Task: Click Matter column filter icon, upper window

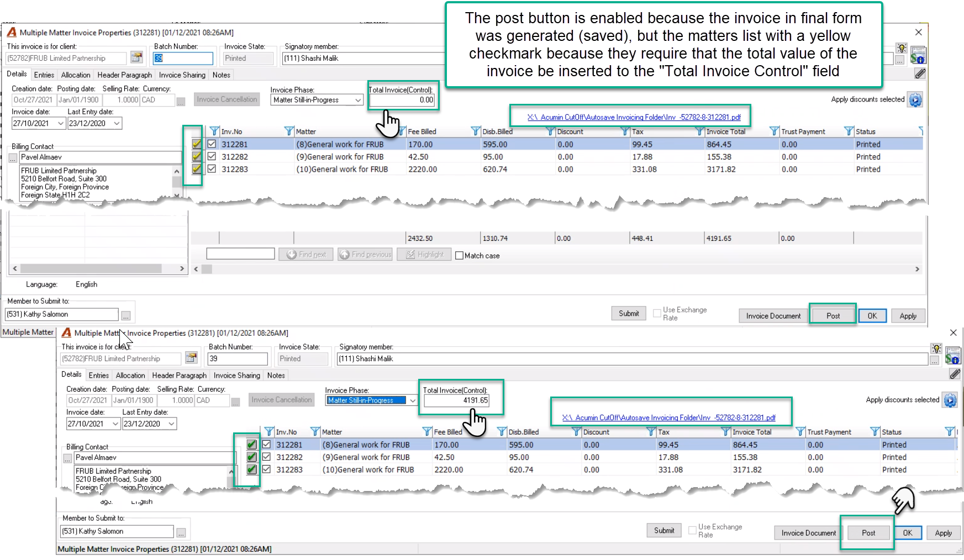Action: click(x=289, y=131)
